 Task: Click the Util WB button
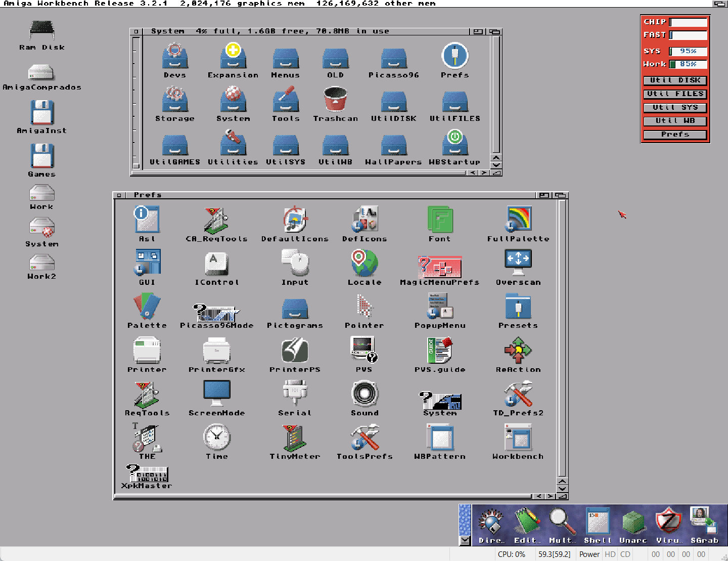[675, 121]
